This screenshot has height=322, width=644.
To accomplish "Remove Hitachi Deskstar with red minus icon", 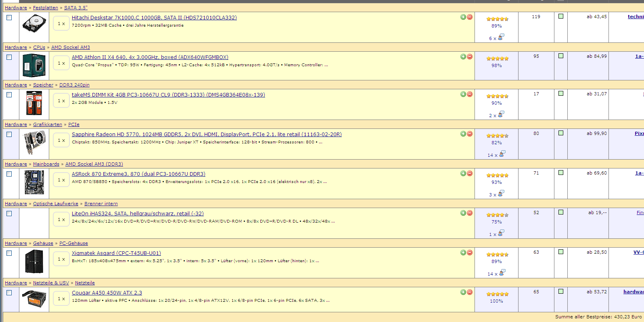I will [x=470, y=17].
